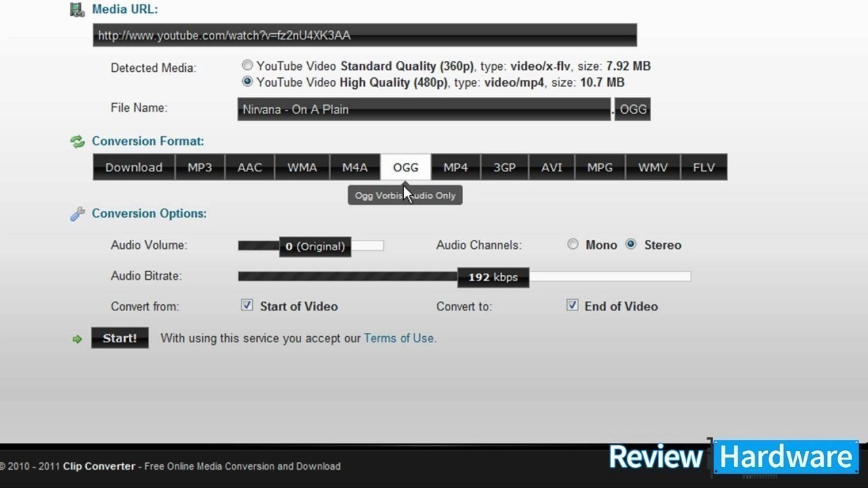Select Standard Quality (360p) radio button
This screenshot has height=488, width=868.
248,66
